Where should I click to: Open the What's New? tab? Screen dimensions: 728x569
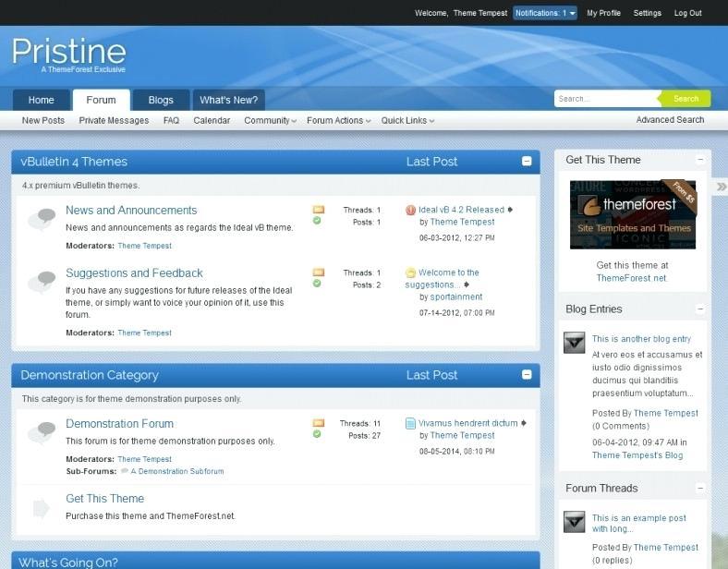[x=228, y=100]
